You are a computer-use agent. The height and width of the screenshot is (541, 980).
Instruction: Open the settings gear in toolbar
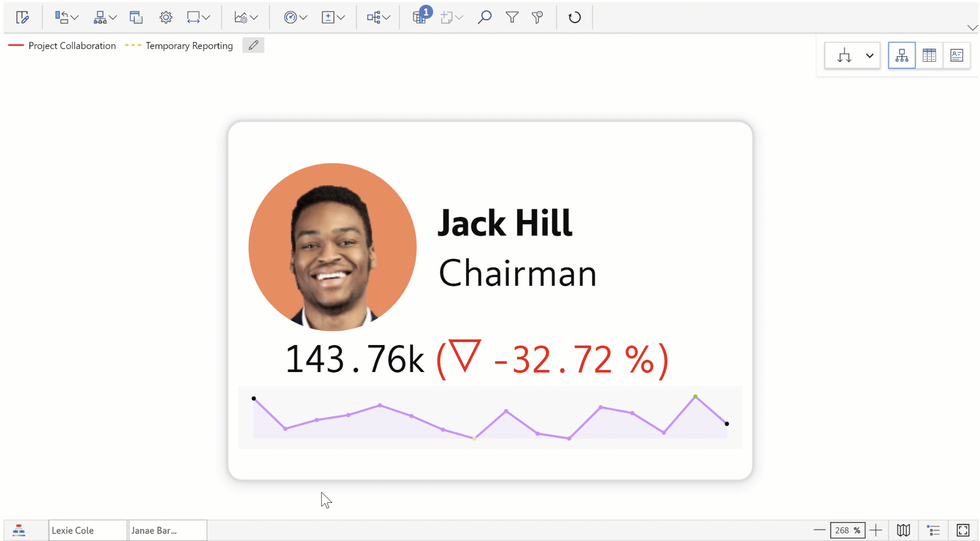pos(166,17)
